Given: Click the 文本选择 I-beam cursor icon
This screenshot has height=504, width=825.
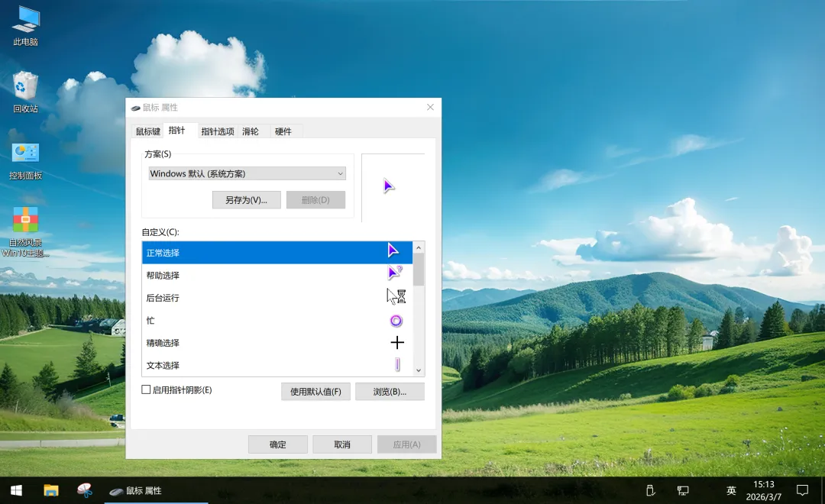Looking at the screenshot, I should click(x=397, y=364).
